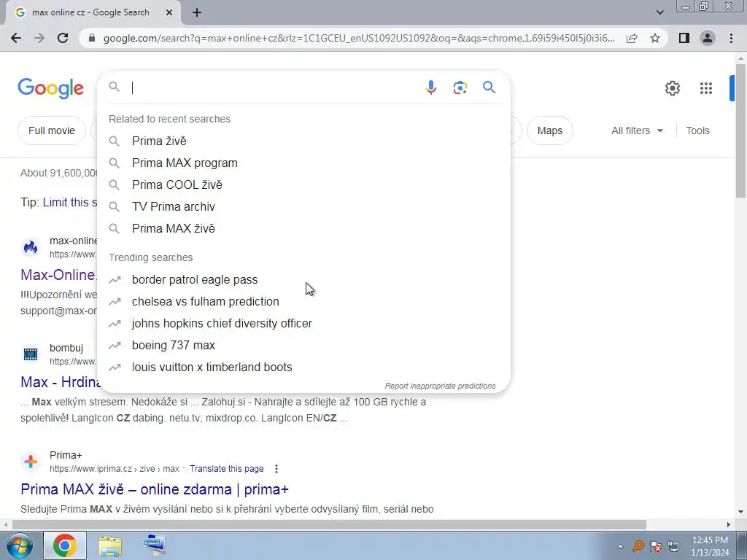747x560 pixels.
Task: Select the Maps filter chip
Action: coord(550,131)
